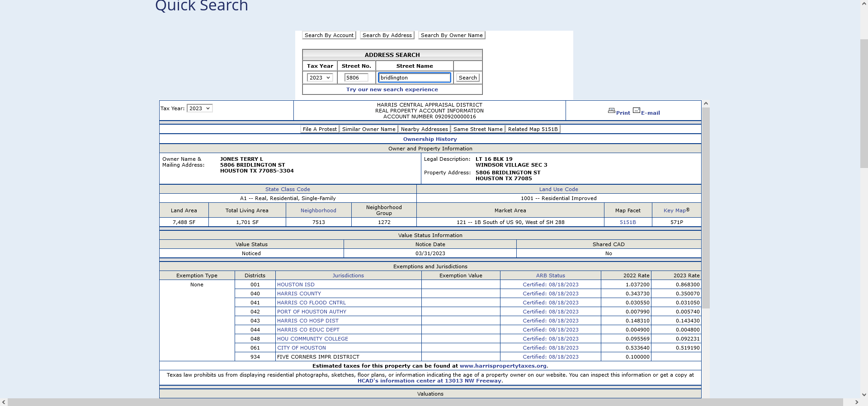Click the Search button
The image size is (868, 406).
(x=467, y=78)
